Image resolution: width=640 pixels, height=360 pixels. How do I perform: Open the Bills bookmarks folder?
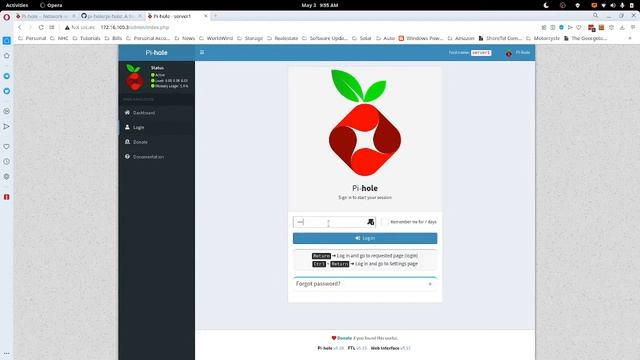(x=113, y=38)
